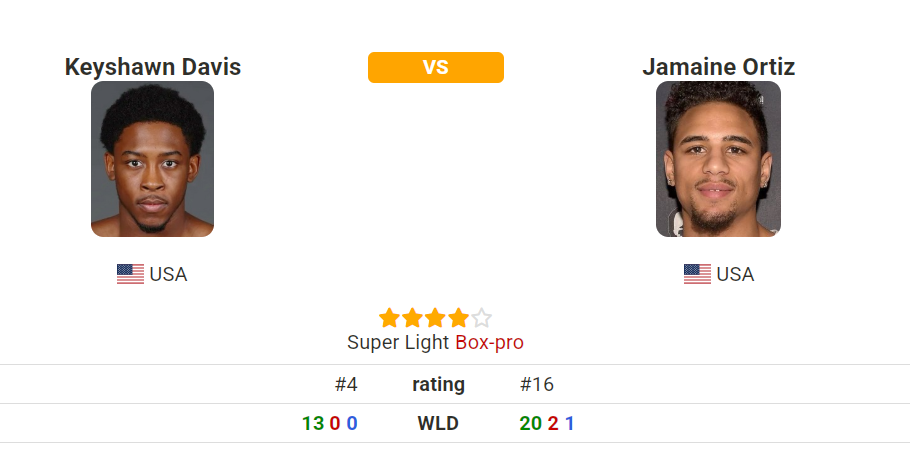The image size is (910, 455).
Task: Click Ortiz's 20 wins number
Action: click(x=530, y=423)
